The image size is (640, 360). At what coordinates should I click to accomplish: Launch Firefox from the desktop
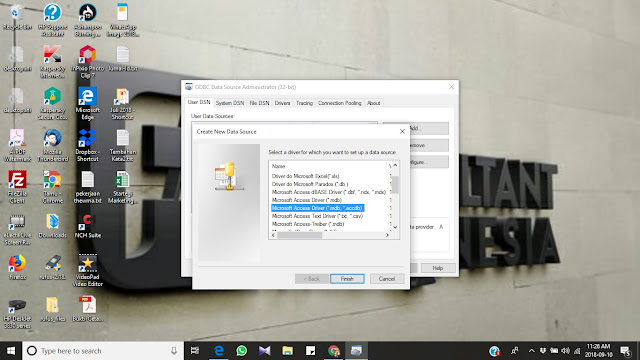[x=17, y=267]
